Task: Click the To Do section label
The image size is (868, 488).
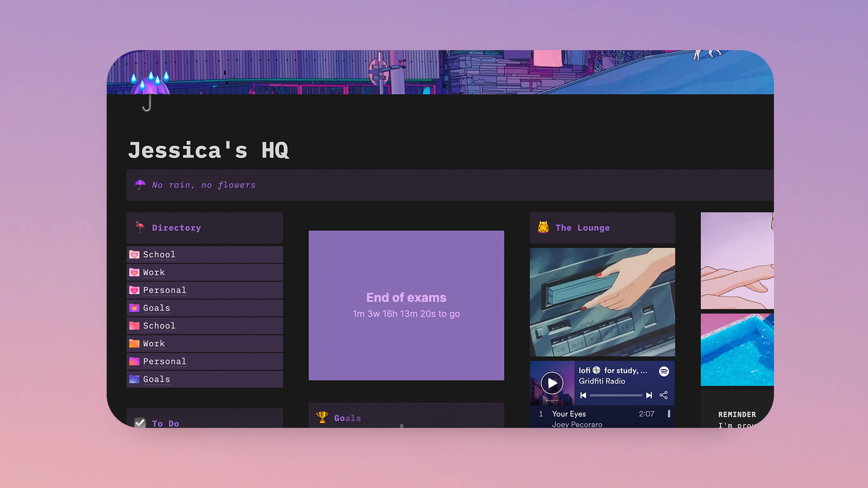Action: pos(165,423)
